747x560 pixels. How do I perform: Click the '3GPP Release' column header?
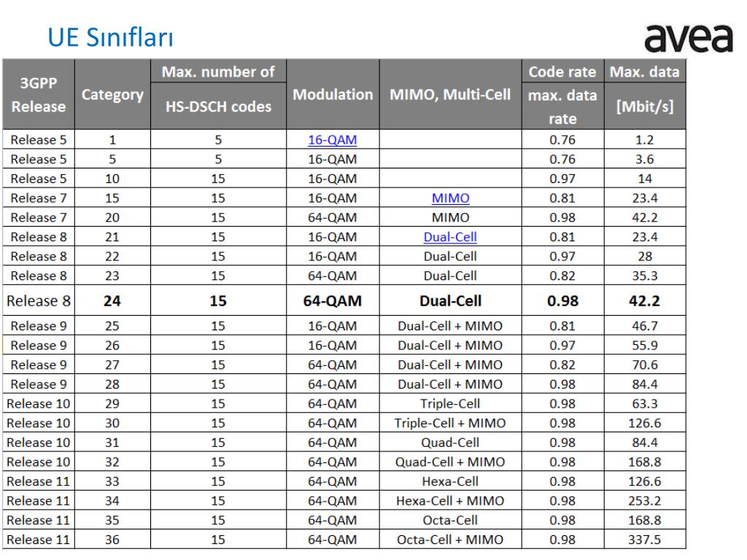pos(39,94)
